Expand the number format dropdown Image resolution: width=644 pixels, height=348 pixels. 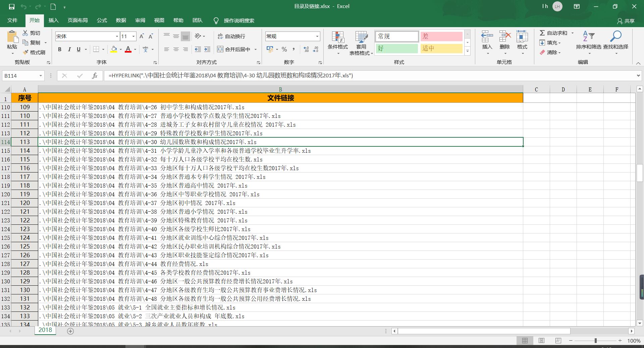pos(317,36)
